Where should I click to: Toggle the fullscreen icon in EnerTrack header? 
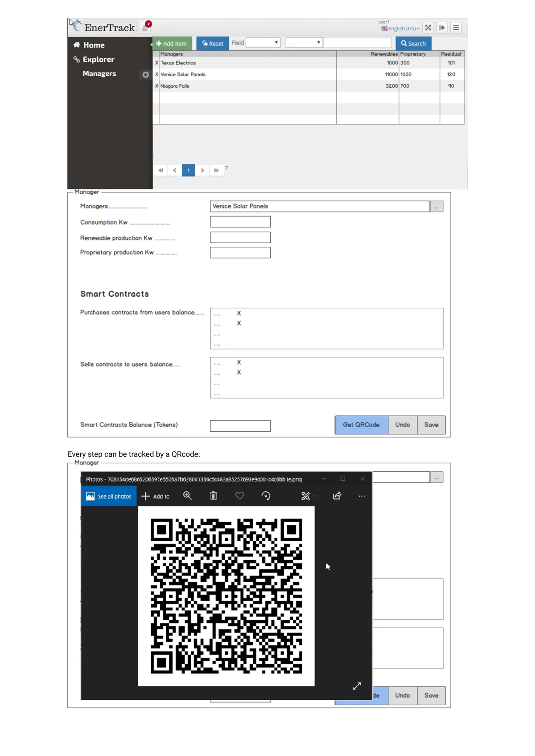pyautogui.click(x=428, y=28)
